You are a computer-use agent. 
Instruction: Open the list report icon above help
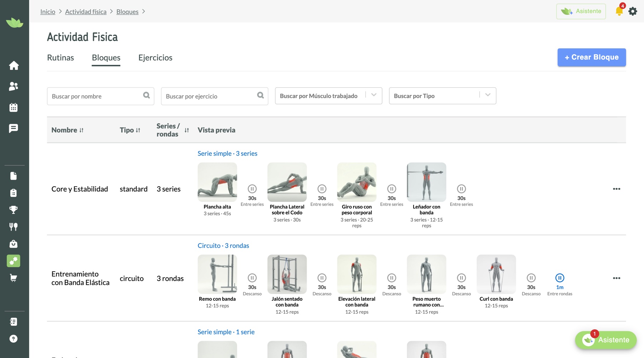pyautogui.click(x=14, y=322)
